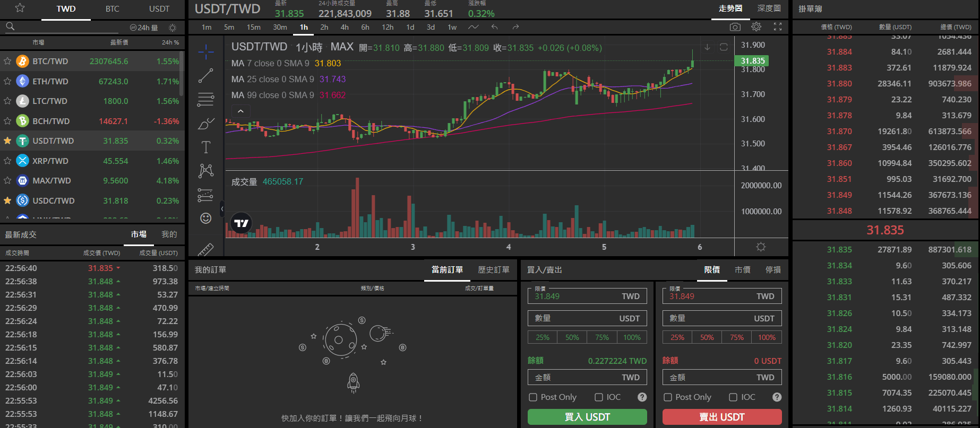This screenshot has width=980, height=428.
Task: Toggle favorite star for ETH/TWD
Action: click(x=7, y=81)
